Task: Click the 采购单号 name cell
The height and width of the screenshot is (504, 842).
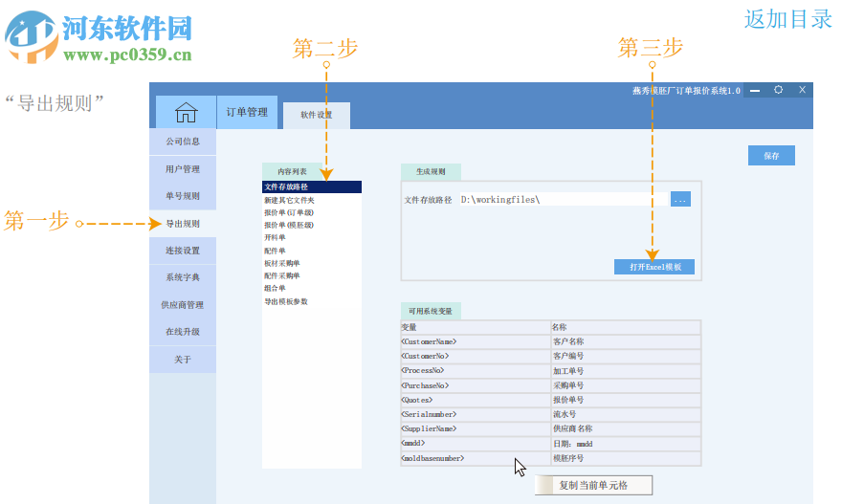Action: [x=626, y=385]
